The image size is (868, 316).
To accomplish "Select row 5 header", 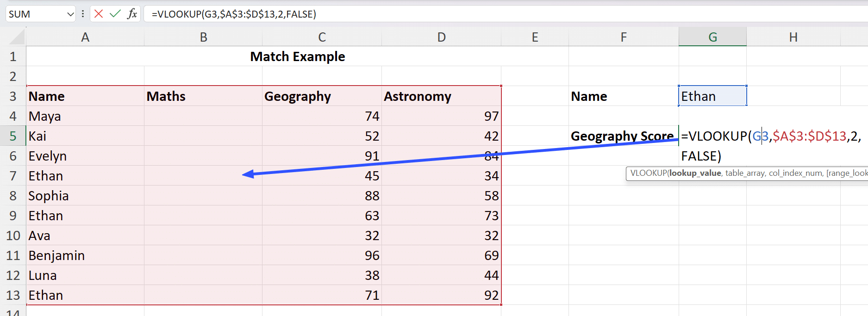I will (13, 136).
